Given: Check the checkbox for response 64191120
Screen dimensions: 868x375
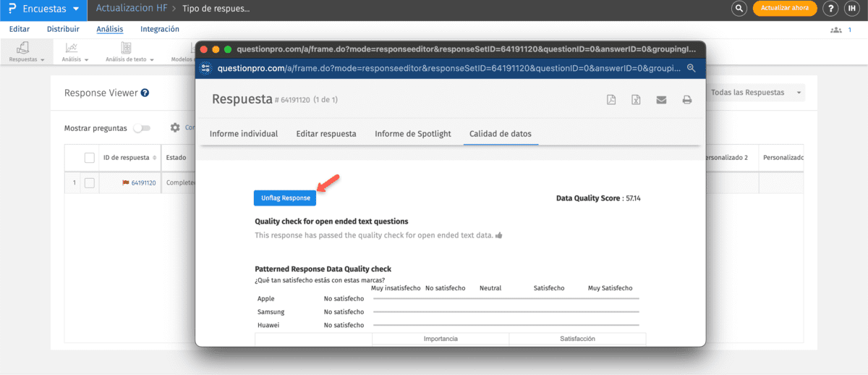Looking at the screenshot, I should (x=90, y=182).
